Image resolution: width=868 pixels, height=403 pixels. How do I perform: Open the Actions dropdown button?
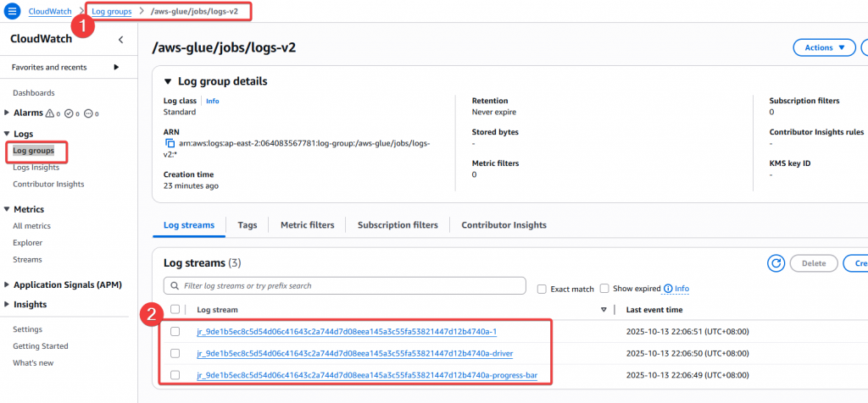pos(825,47)
